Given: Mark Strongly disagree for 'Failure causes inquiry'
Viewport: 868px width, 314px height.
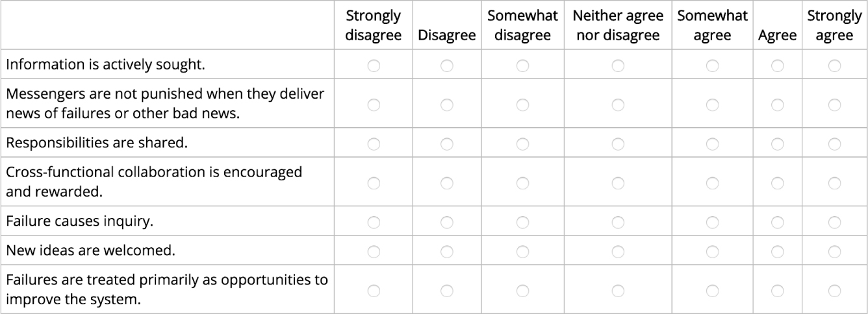Looking at the screenshot, I should pyautogui.click(x=373, y=223).
